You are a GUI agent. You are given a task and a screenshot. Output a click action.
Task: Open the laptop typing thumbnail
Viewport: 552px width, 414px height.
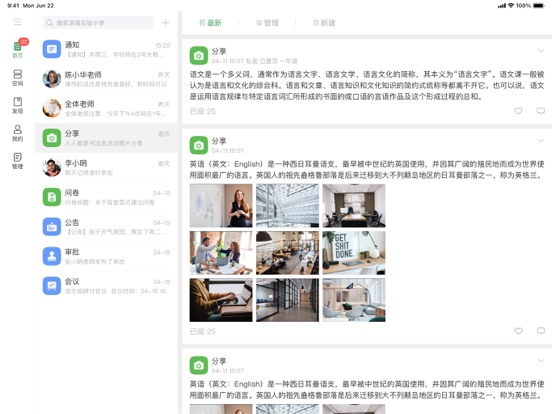tap(221, 300)
